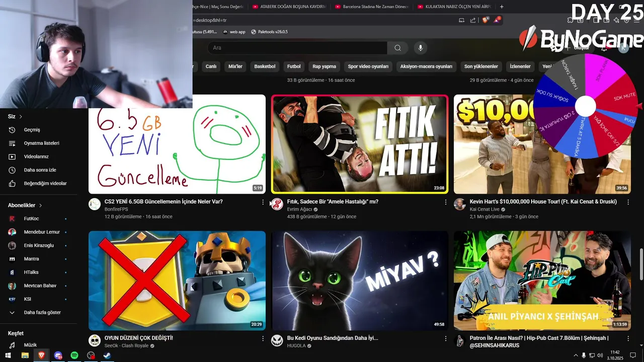
Task: Open a new browser tab
Action: [x=502, y=7]
